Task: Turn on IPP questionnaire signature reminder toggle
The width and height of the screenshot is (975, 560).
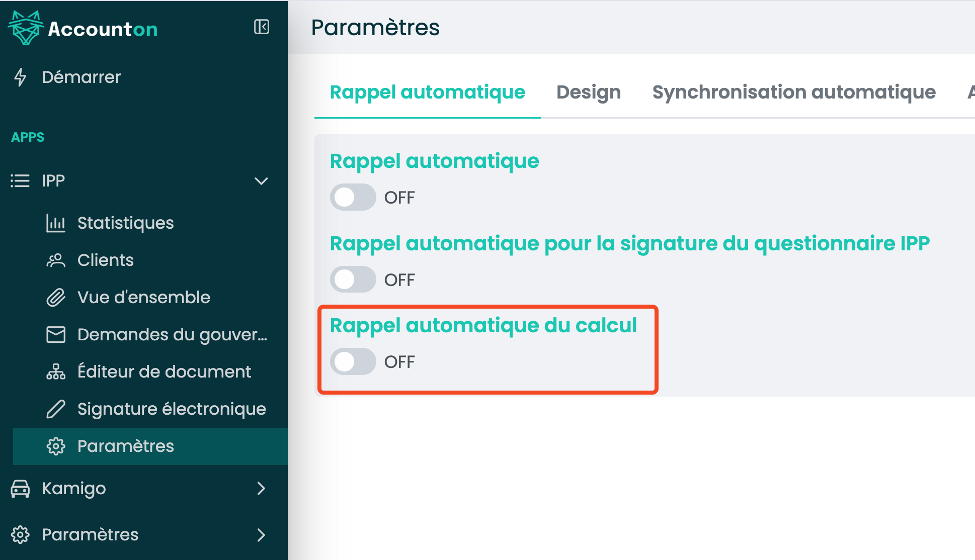Action: click(x=353, y=279)
